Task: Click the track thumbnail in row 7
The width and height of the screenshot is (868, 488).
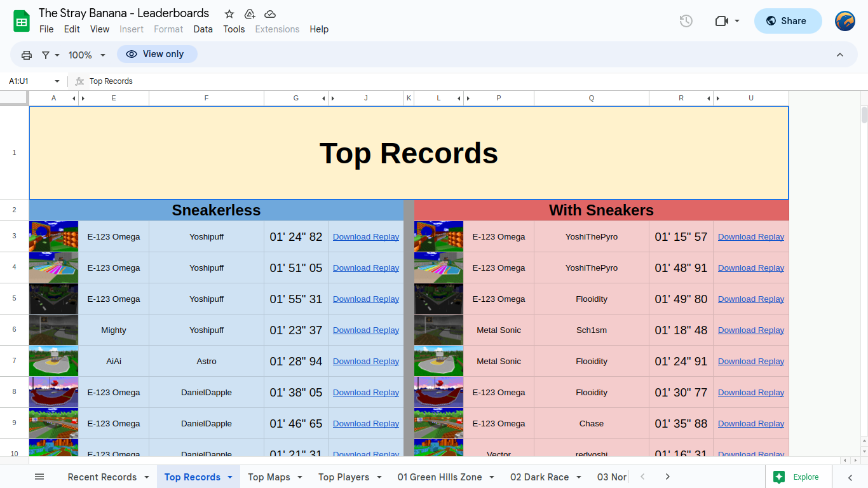Action: tap(54, 361)
